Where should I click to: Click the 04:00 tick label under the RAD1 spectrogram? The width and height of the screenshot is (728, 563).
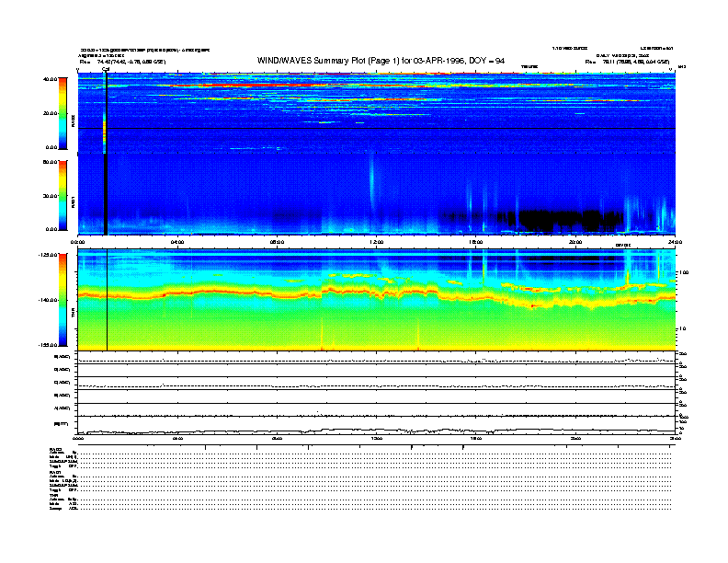[x=177, y=242]
